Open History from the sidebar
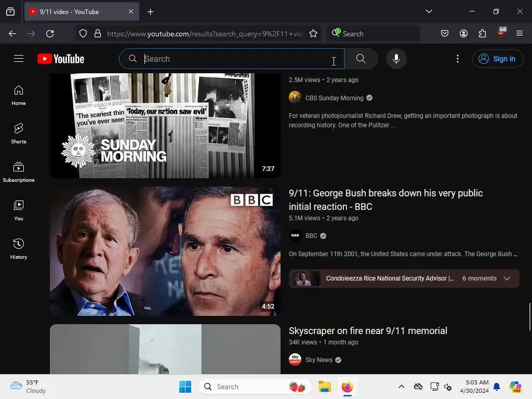This screenshot has width=532, height=399. (19, 249)
